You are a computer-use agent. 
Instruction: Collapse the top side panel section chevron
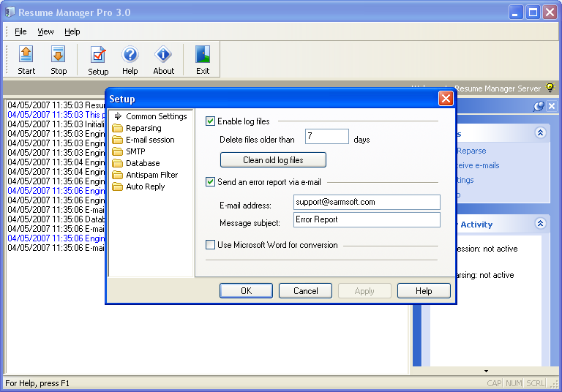coord(541,133)
